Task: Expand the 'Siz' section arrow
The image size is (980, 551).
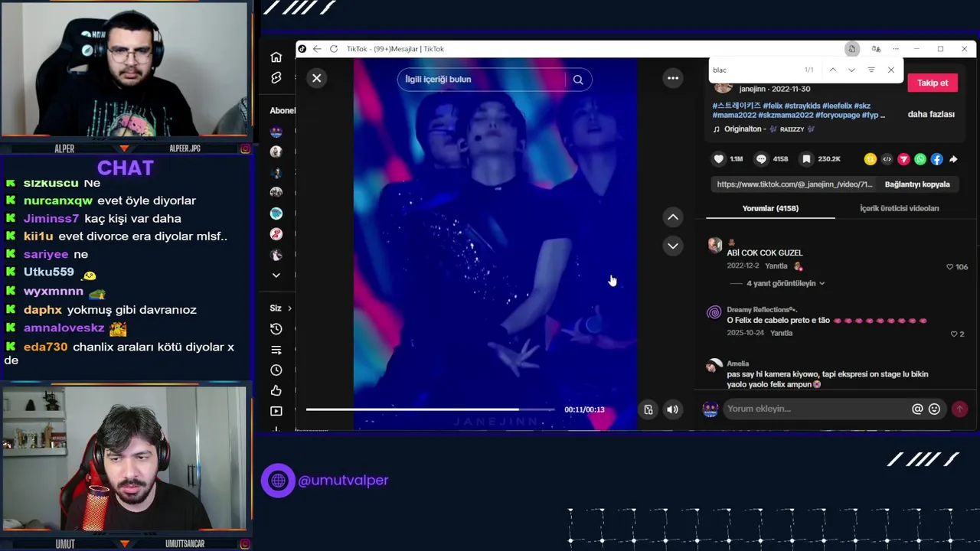Action: tap(289, 308)
